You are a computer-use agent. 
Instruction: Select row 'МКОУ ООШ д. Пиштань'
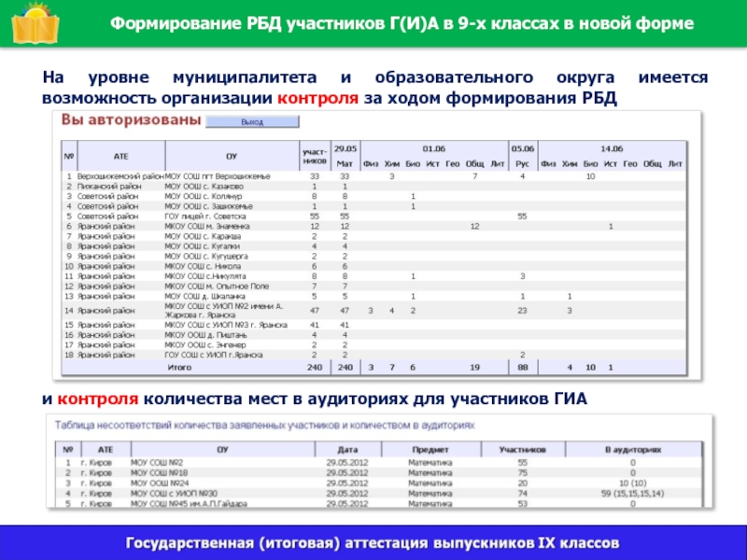[374, 335]
